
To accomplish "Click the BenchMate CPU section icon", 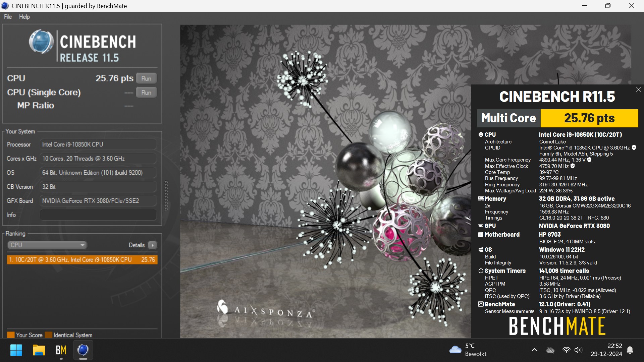I will 481,134.
